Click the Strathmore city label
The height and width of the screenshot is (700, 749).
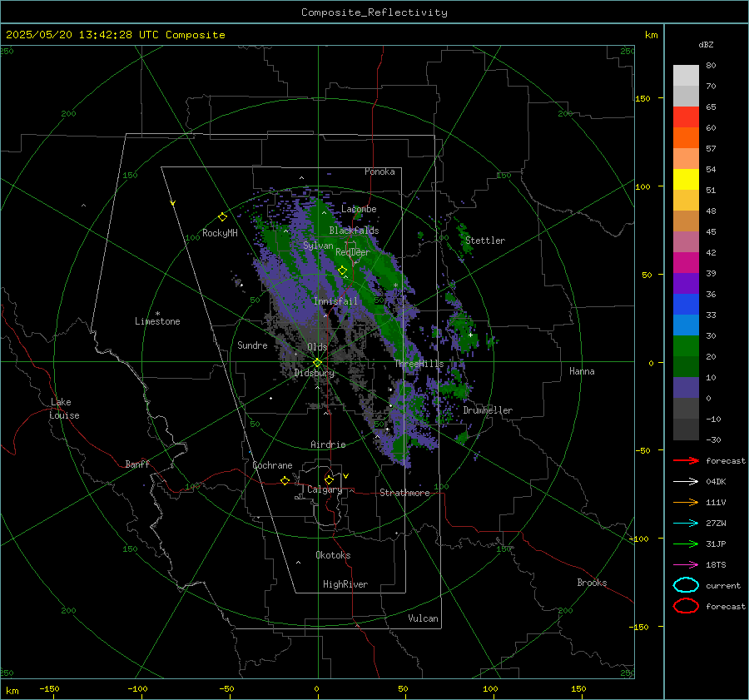pos(404,493)
